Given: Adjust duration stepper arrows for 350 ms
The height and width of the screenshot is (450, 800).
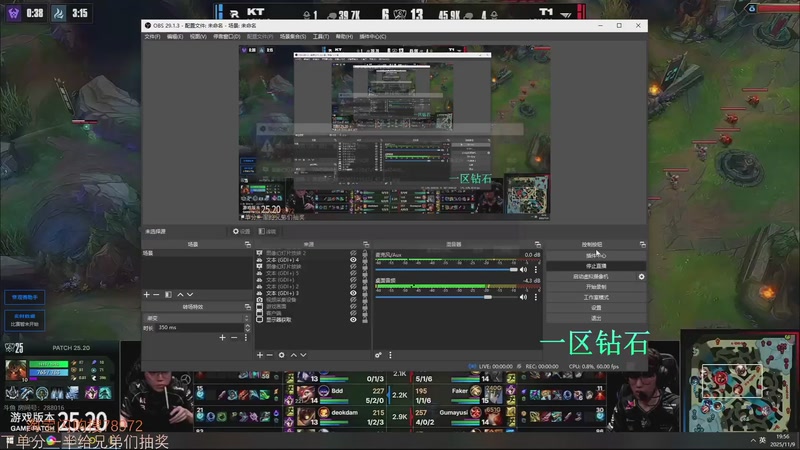Looking at the screenshot, I should click(247, 328).
